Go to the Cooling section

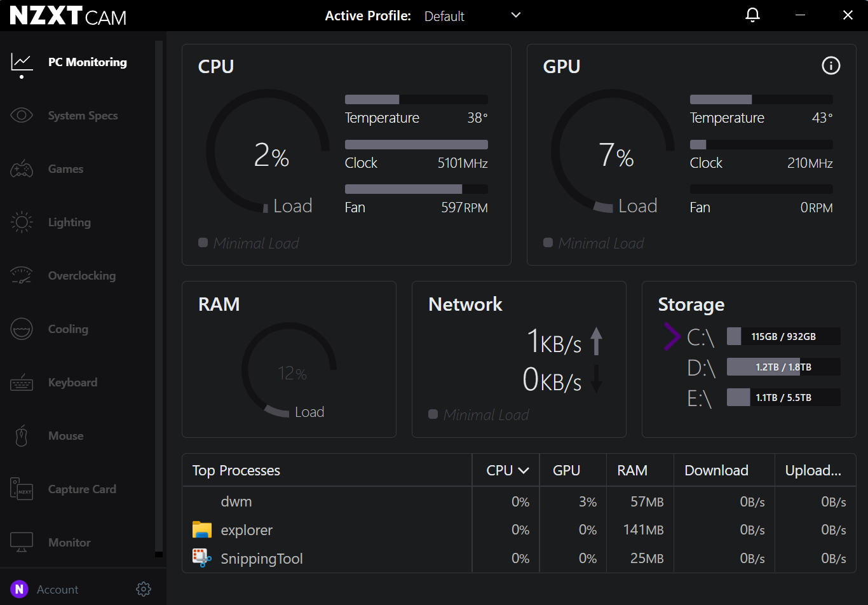click(69, 329)
